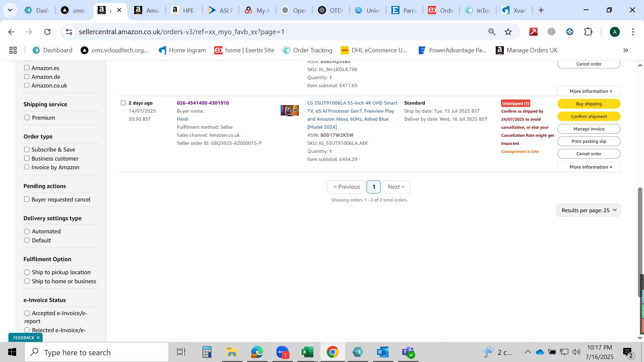The image size is (644, 362).
Task: Select the Default delivery settings radio
Action: [27, 240]
